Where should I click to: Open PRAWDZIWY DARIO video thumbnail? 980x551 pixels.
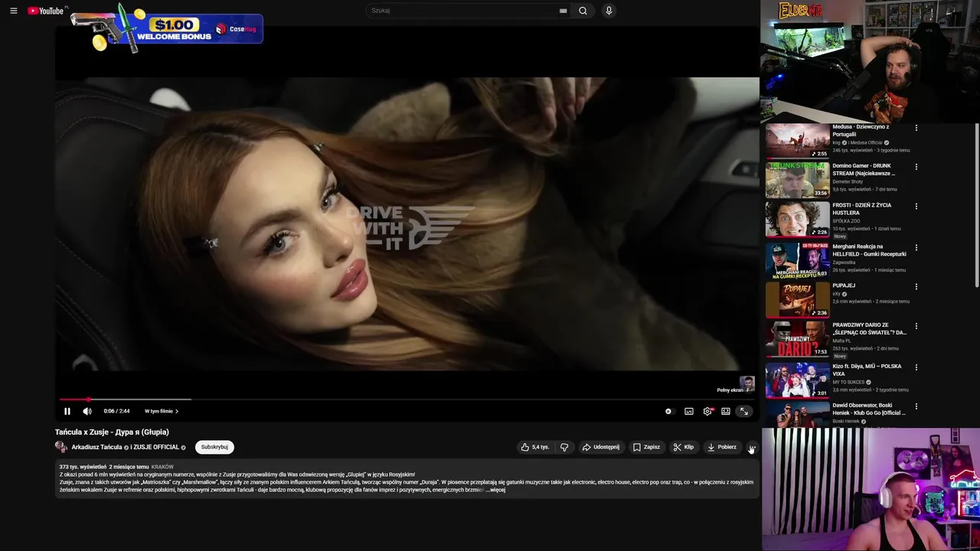click(797, 338)
